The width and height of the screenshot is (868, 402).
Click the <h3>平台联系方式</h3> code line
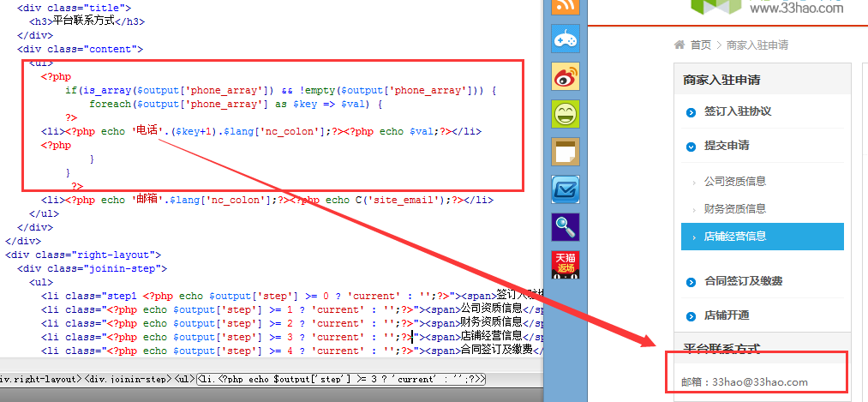87,21
